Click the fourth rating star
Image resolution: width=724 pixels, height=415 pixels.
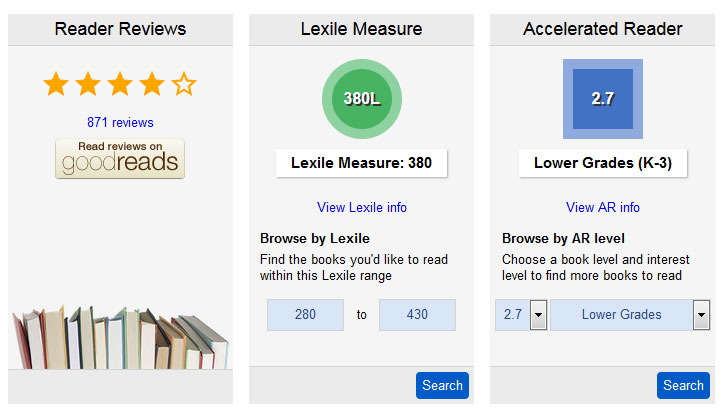[x=152, y=84]
